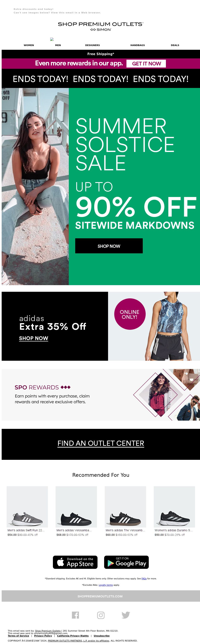Screen dimensions: 200x644
Task: Open the Facebook icon in footer
Action: 75,615
